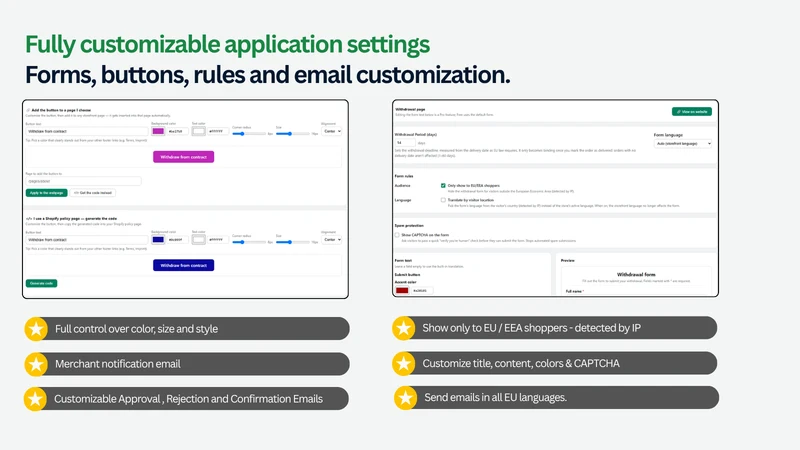Click text color hex field in Shopify policy section
The width and height of the screenshot is (800, 450).
218,239
